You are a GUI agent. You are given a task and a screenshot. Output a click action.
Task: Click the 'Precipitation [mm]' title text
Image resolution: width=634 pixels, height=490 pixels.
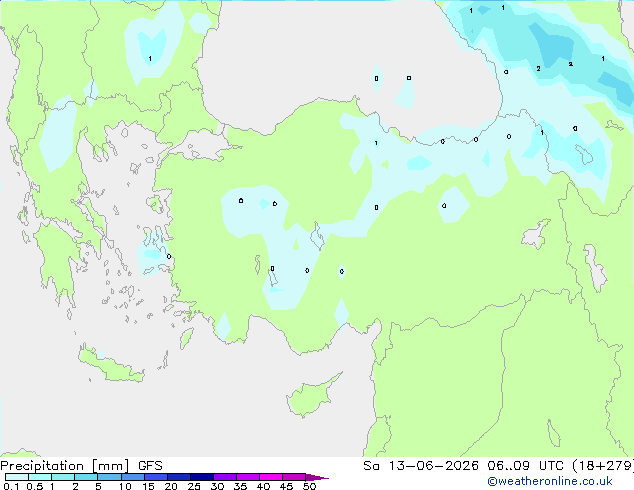point(65,466)
